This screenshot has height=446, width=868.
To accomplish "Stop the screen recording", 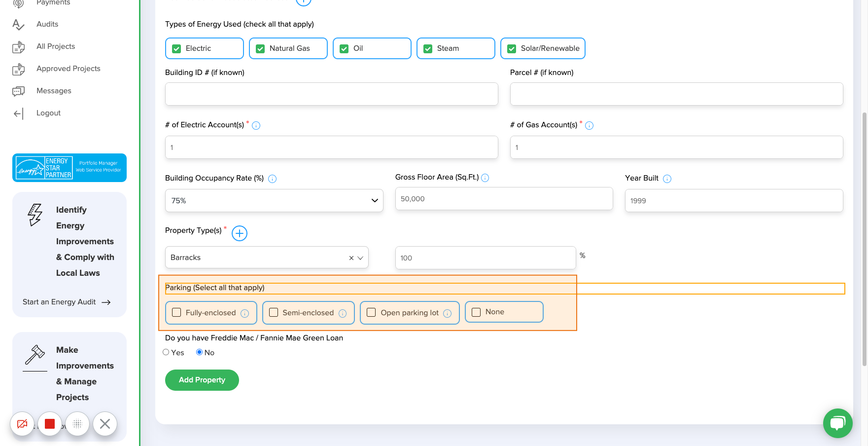I will (x=50, y=424).
